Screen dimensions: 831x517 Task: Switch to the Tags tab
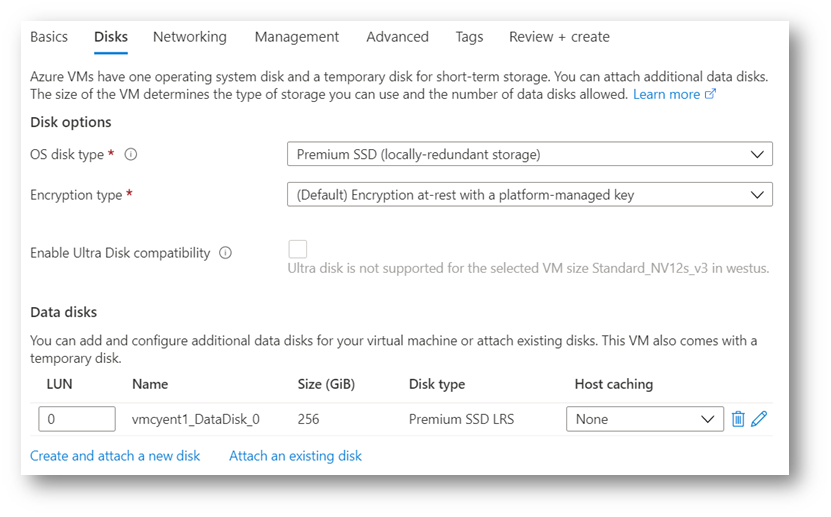click(x=469, y=37)
